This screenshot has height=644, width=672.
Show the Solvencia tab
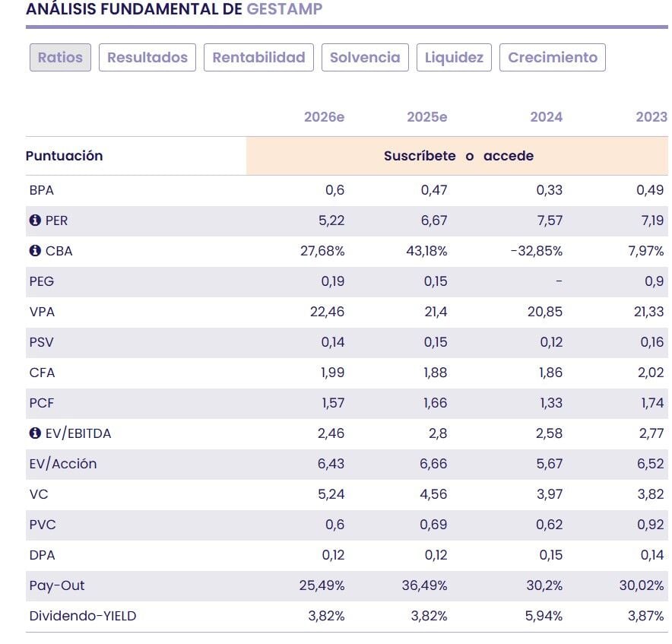click(x=365, y=58)
